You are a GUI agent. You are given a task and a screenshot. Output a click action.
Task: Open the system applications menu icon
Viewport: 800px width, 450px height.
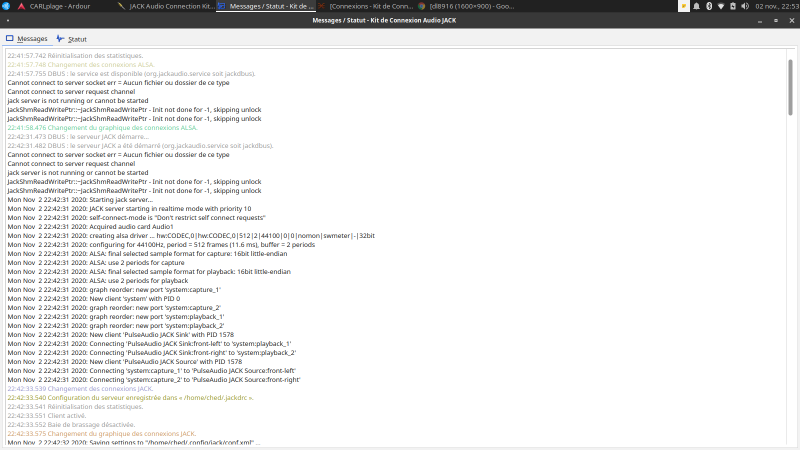click(6, 6)
